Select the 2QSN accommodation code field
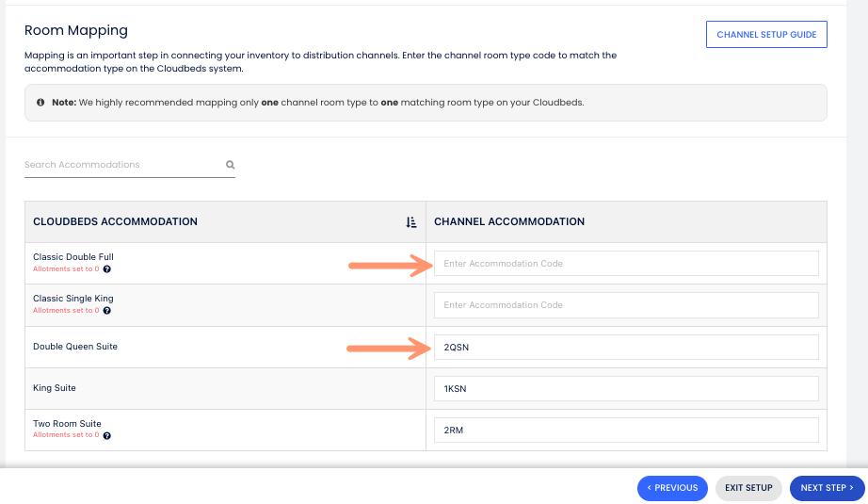Screen dimensions: 868x504 (625, 347)
